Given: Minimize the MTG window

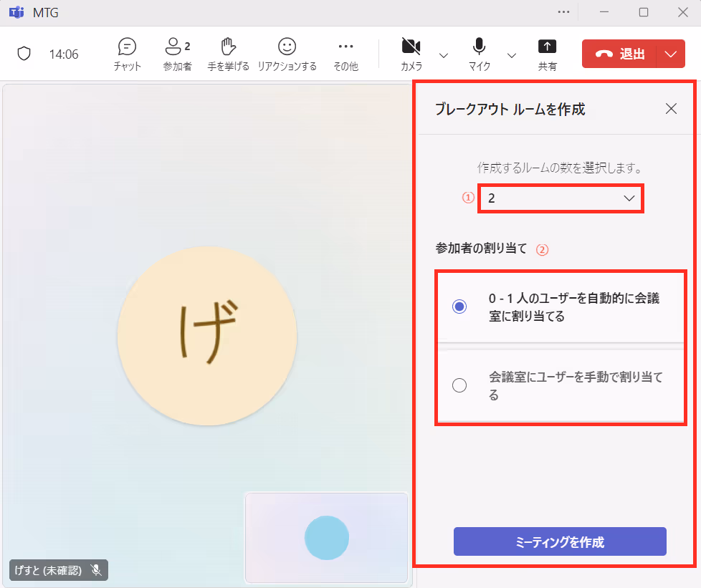Looking at the screenshot, I should pyautogui.click(x=604, y=12).
